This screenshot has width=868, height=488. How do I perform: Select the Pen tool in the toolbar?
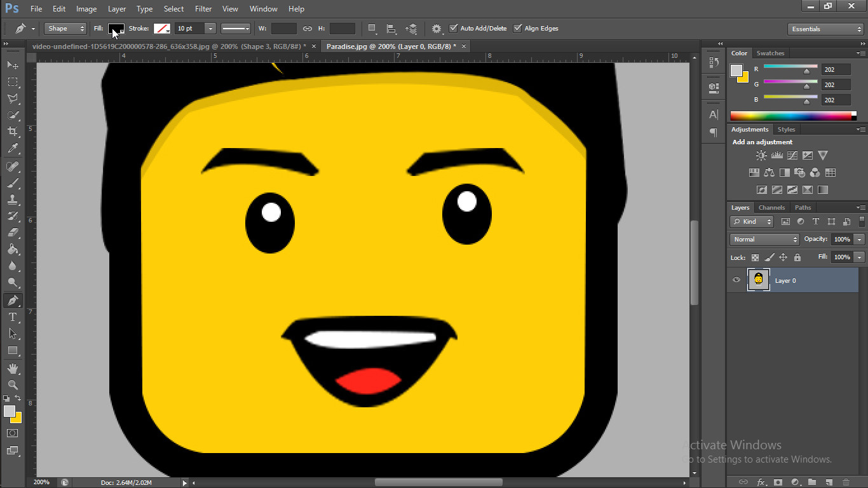11,300
